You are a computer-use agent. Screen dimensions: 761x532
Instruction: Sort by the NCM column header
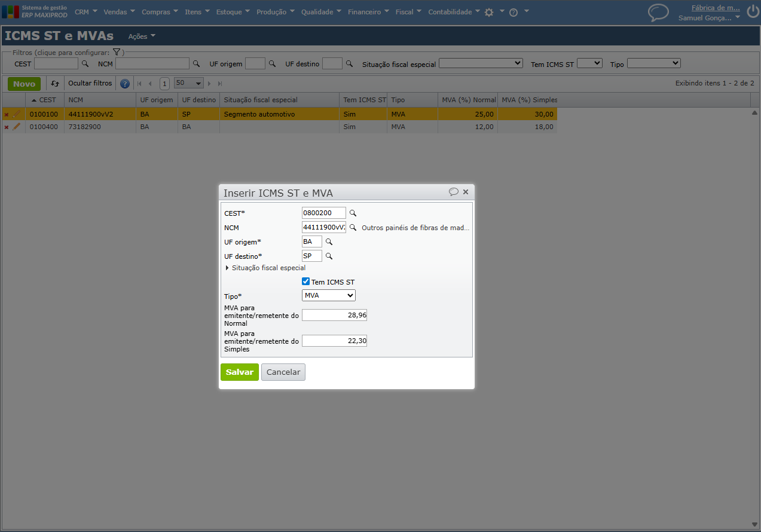[x=100, y=100]
